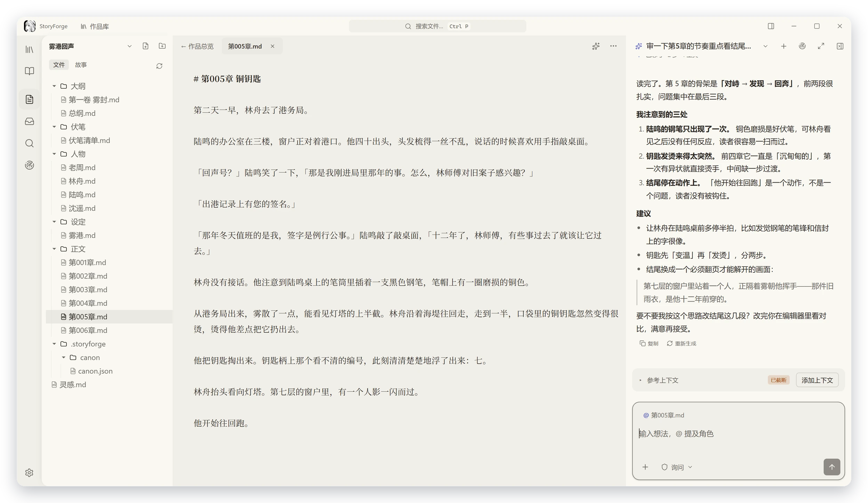
Task: Open the spiral AI sidebar icon
Action: point(30,165)
